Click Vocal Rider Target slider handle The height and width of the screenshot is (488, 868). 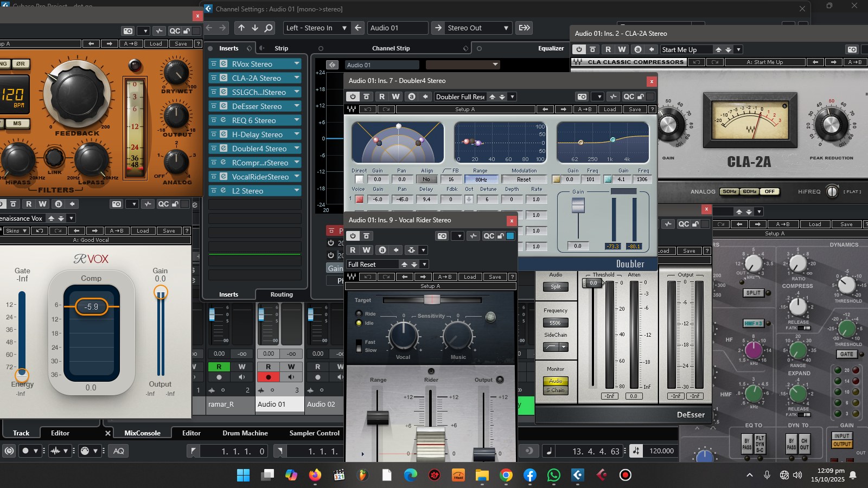tap(432, 300)
